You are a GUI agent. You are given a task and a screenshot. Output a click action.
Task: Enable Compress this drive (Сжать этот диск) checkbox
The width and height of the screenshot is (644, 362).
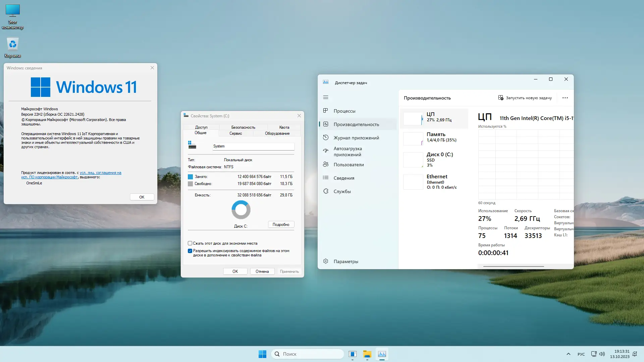[190, 243]
